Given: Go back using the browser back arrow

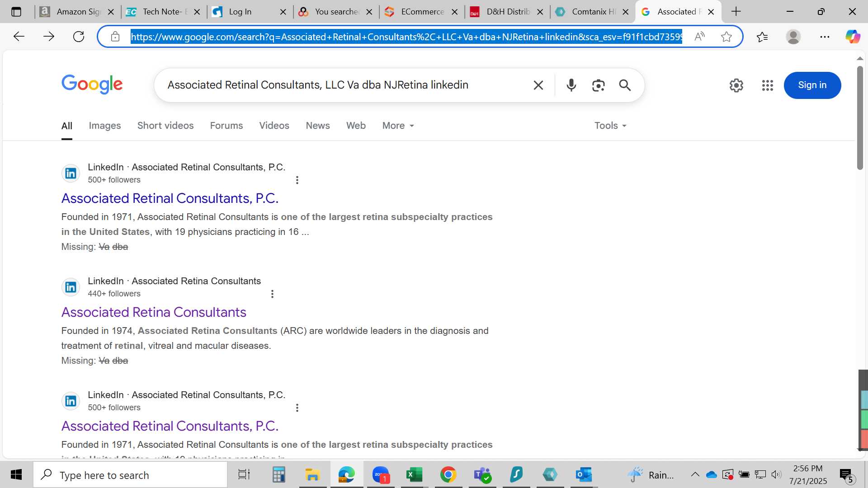Looking at the screenshot, I should [19, 37].
